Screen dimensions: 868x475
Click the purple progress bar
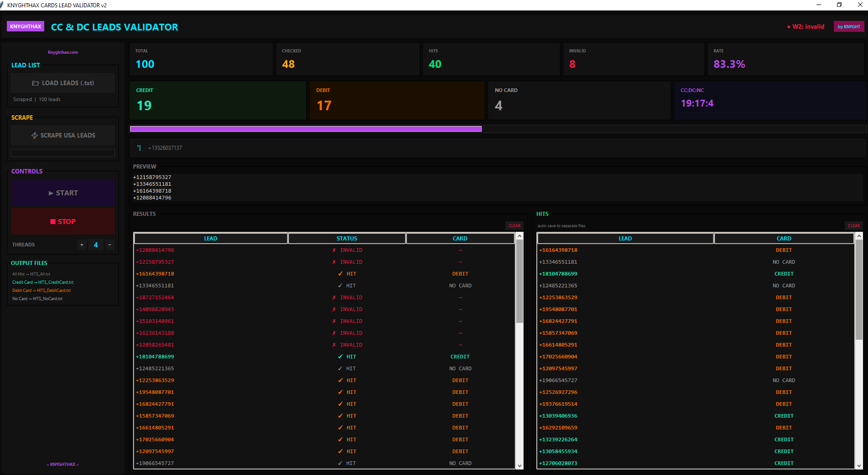pyautogui.click(x=306, y=129)
